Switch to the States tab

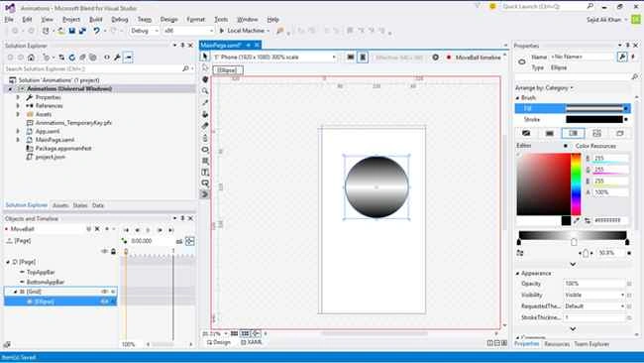(x=80, y=205)
